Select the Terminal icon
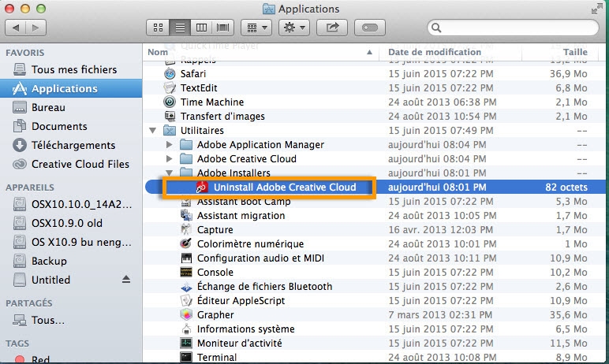This screenshot has height=364, width=609. click(x=186, y=357)
